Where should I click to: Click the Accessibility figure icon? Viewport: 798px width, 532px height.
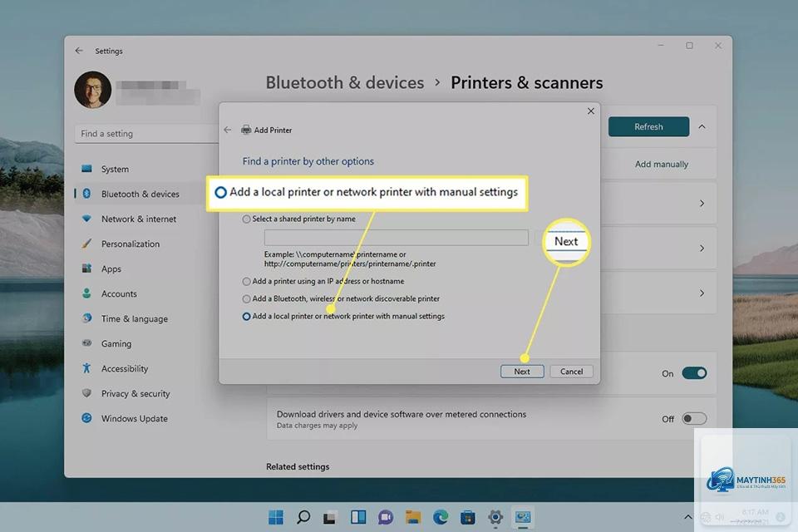86,368
